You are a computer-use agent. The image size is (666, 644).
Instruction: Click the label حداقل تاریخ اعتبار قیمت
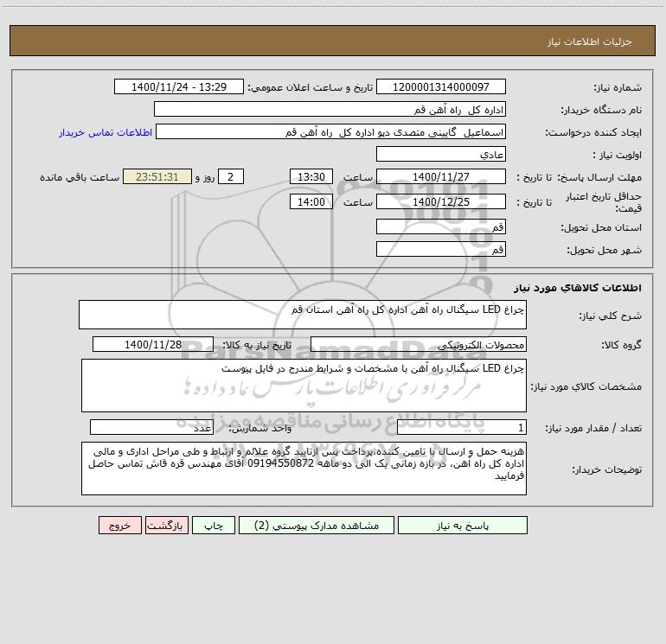click(x=604, y=202)
